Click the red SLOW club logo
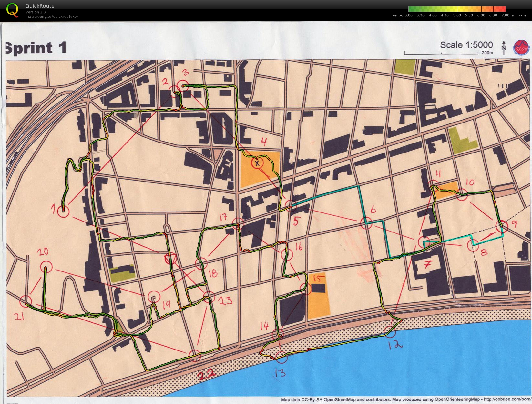Viewport: 532px width, 404px height. point(522,48)
